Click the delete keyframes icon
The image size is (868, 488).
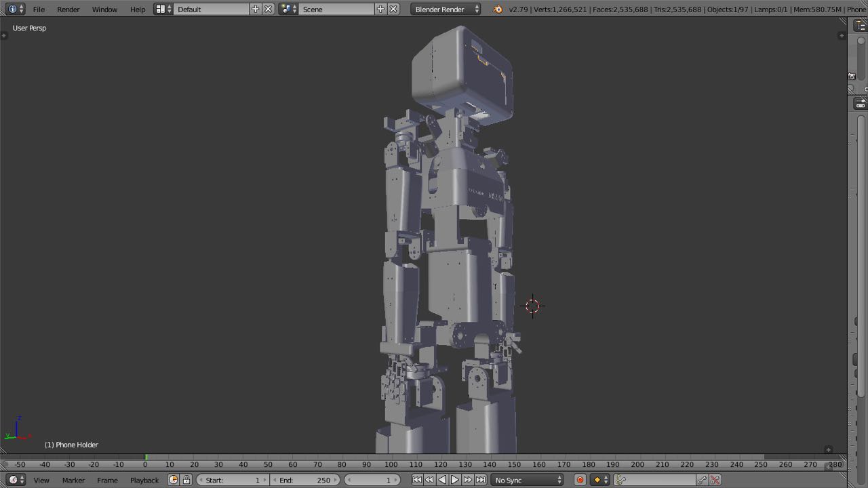point(715,480)
